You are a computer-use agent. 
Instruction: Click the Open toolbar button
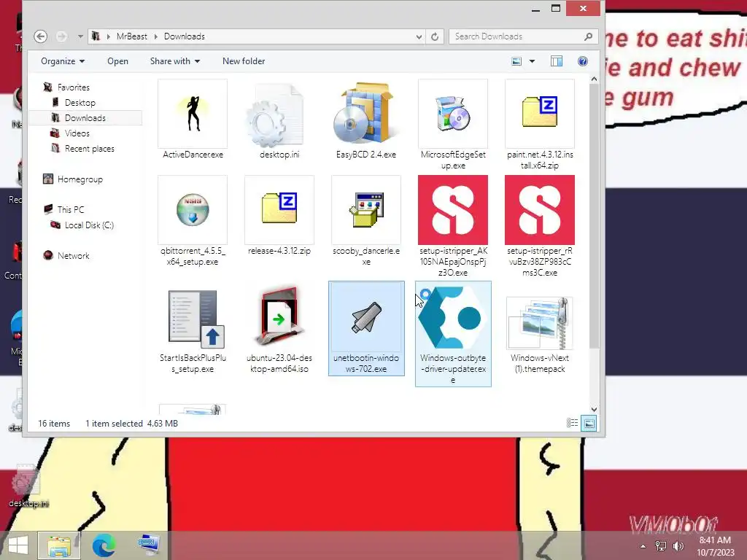(x=117, y=61)
